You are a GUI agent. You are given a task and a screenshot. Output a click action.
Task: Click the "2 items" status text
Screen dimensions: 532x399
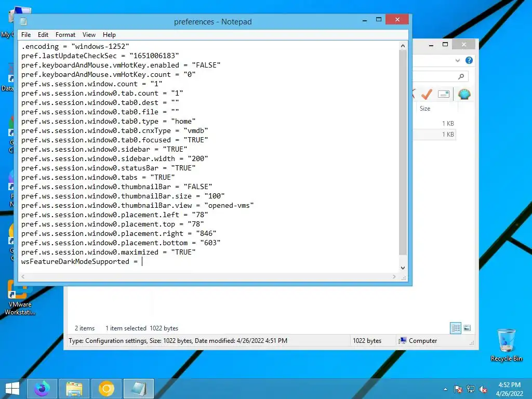click(85, 328)
